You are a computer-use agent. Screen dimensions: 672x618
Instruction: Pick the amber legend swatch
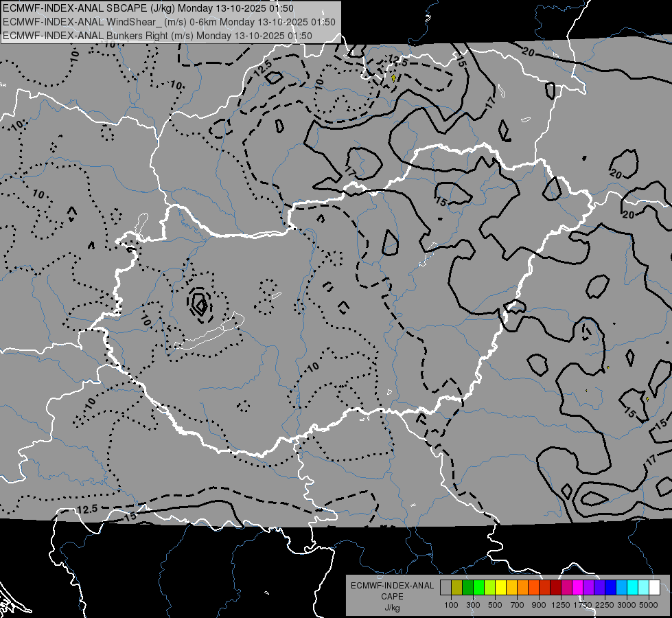[511, 588]
